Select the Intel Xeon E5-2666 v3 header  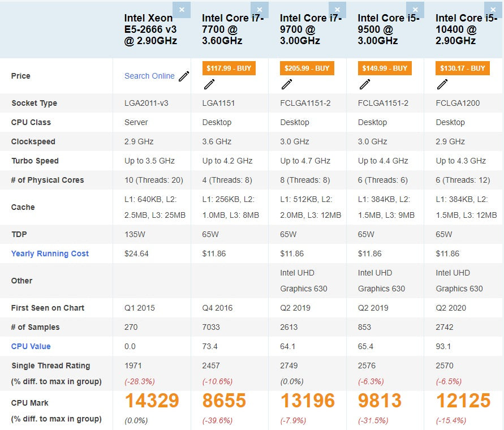[x=151, y=29]
